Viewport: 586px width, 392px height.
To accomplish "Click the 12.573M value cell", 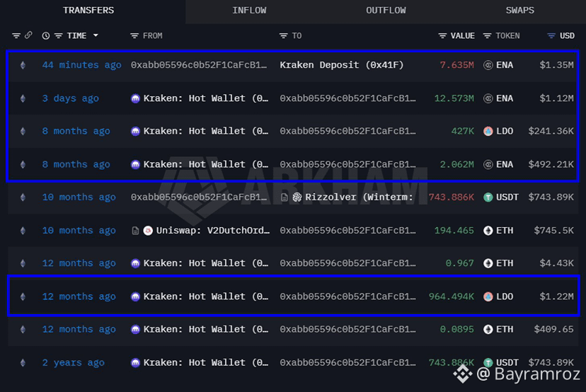I will pos(454,98).
